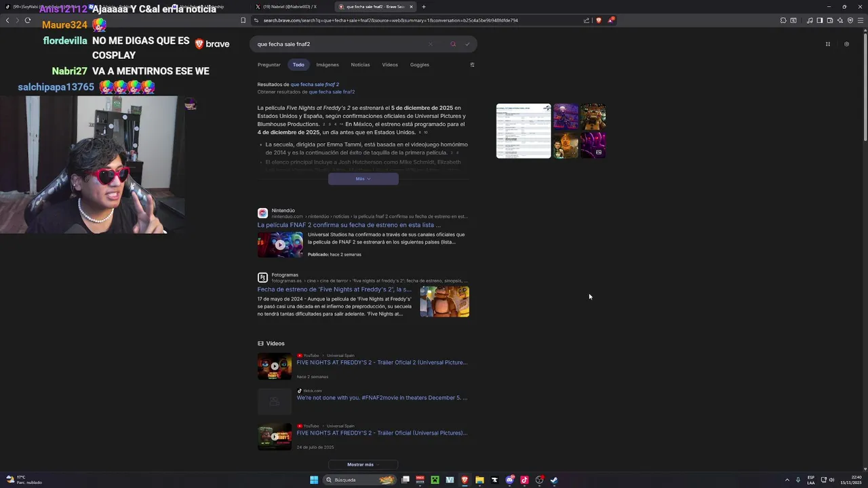Reload the page with the refresh icon
This screenshot has height=488, width=868.
click(x=28, y=20)
